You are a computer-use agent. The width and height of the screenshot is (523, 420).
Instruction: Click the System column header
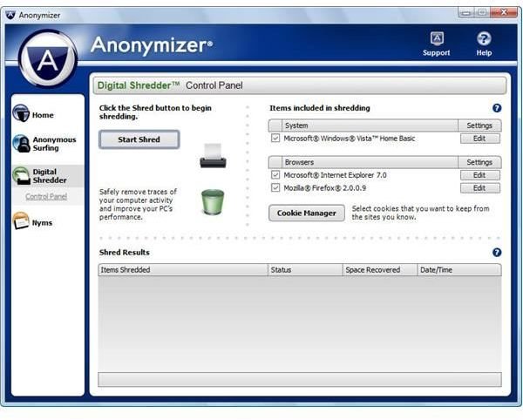(x=370, y=125)
